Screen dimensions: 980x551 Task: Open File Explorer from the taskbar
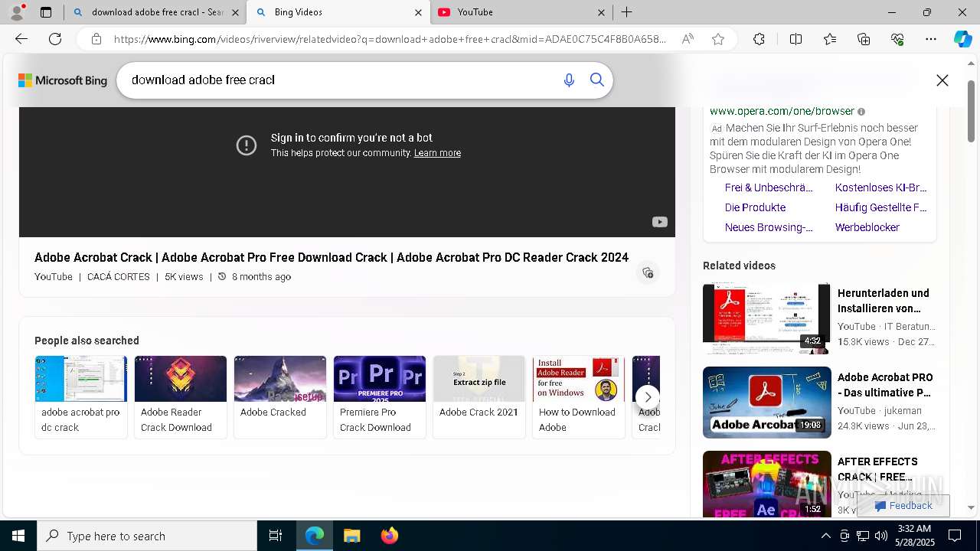(x=351, y=536)
